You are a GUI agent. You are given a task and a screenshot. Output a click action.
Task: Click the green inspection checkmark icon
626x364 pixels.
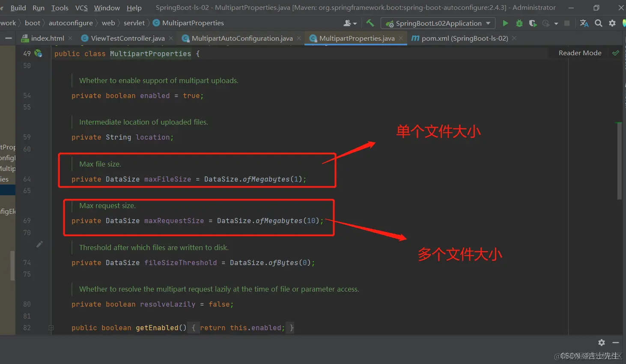click(616, 53)
